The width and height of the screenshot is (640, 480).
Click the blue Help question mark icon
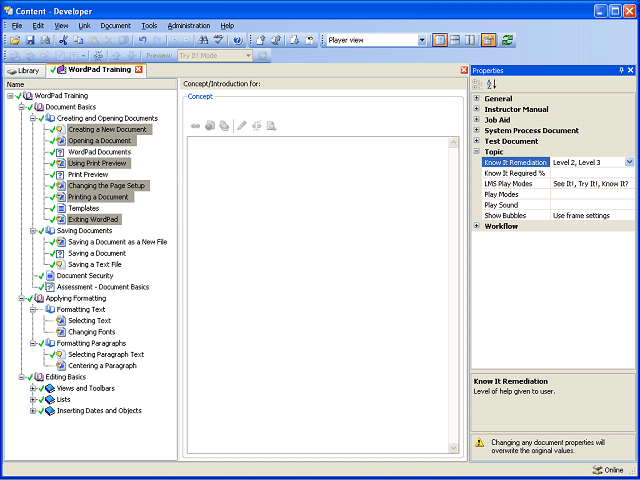(238, 40)
